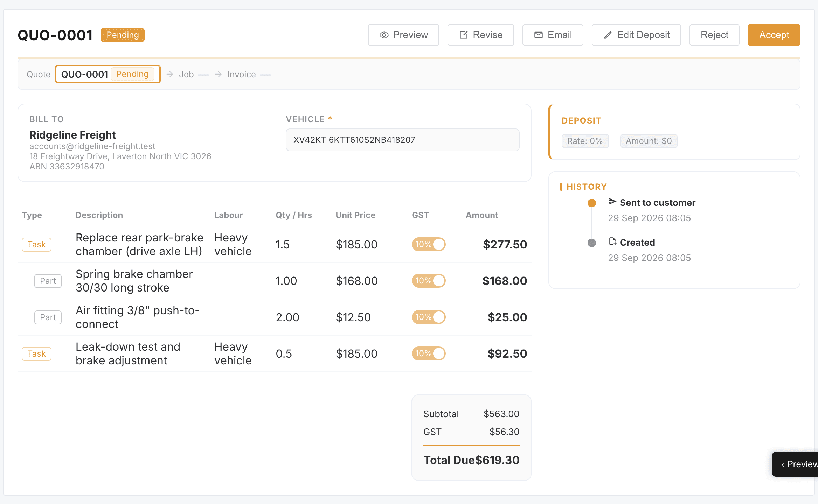Click the eye icon in Preview button
This screenshot has width=818, height=504.
384,35
